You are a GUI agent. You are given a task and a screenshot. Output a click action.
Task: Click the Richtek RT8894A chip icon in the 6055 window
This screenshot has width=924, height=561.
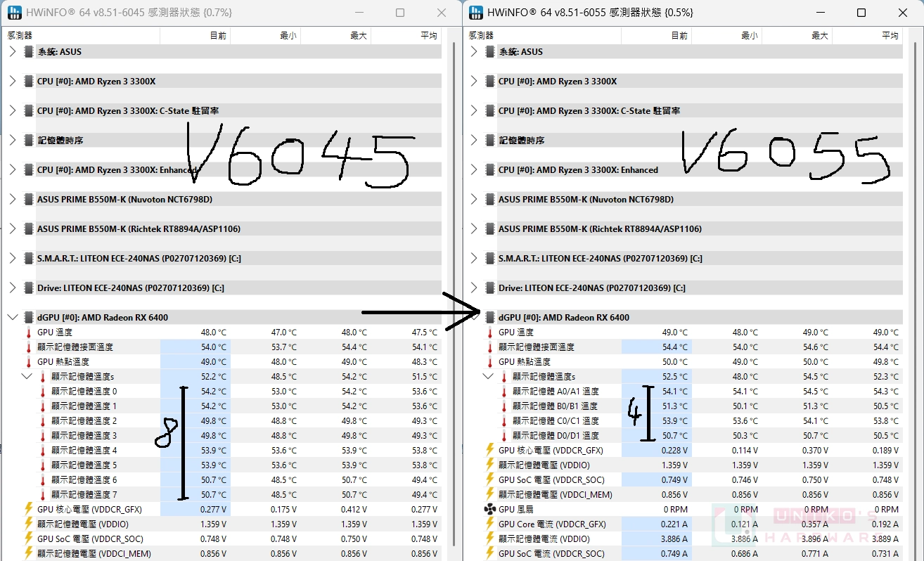pyautogui.click(x=490, y=228)
